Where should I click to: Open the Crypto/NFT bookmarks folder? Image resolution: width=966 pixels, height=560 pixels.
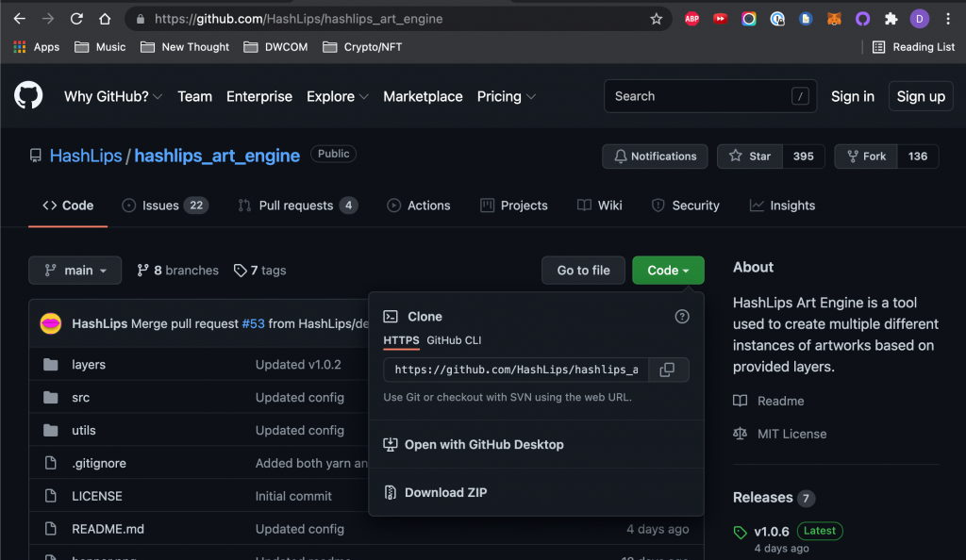pyautogui.click(x=362, y=47)
